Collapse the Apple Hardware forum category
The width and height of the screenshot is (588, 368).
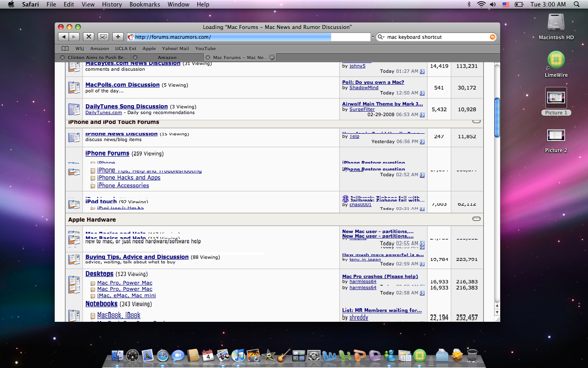[x=476, y=219]
